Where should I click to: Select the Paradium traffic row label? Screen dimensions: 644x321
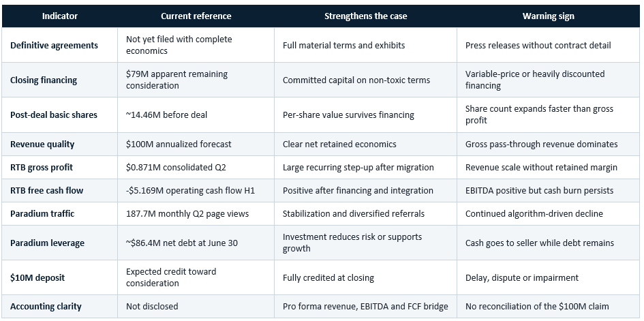click(x=42, y=213)
